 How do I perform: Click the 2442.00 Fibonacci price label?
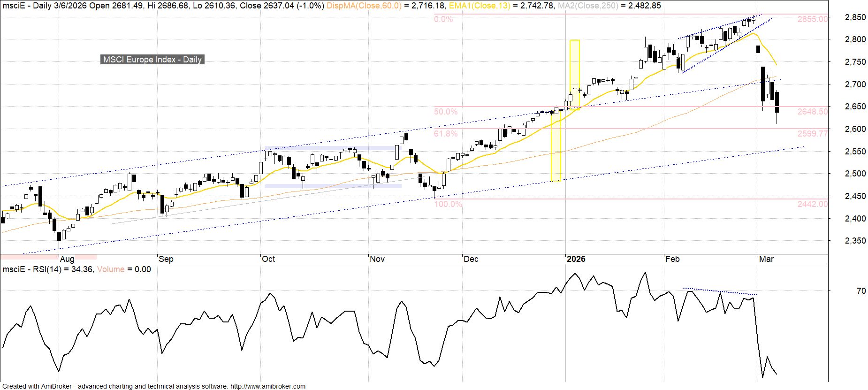[x=812, y=204]
